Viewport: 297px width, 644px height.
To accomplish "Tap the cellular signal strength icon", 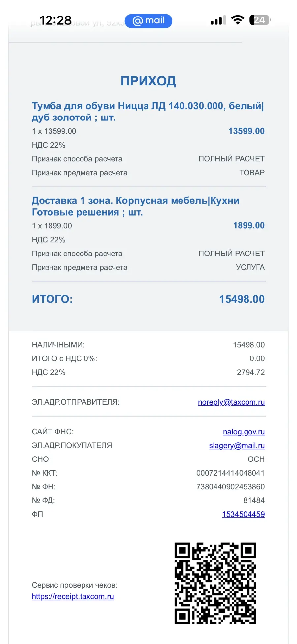I will pyautogui.click(x=218, y=20).
